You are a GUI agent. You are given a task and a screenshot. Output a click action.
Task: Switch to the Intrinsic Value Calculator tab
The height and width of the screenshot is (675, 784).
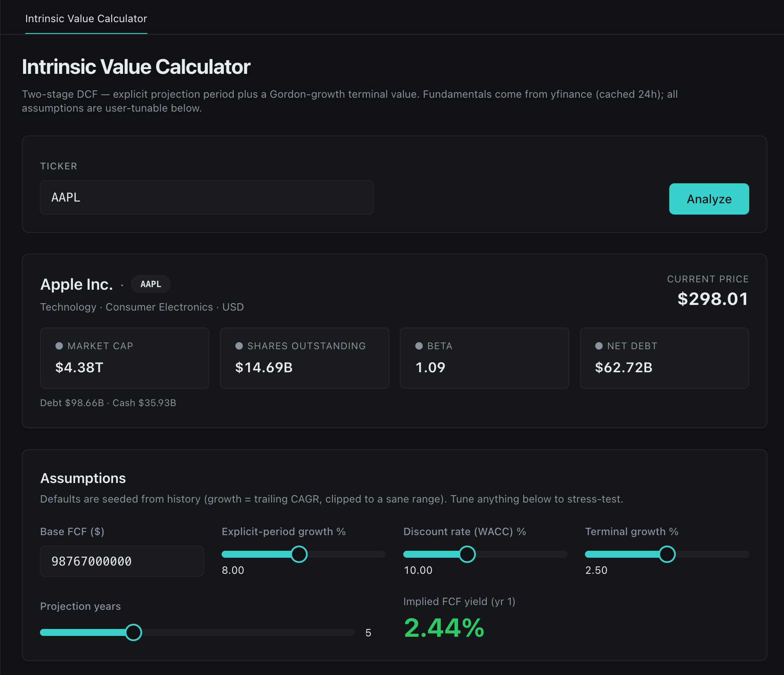point(86,19)
